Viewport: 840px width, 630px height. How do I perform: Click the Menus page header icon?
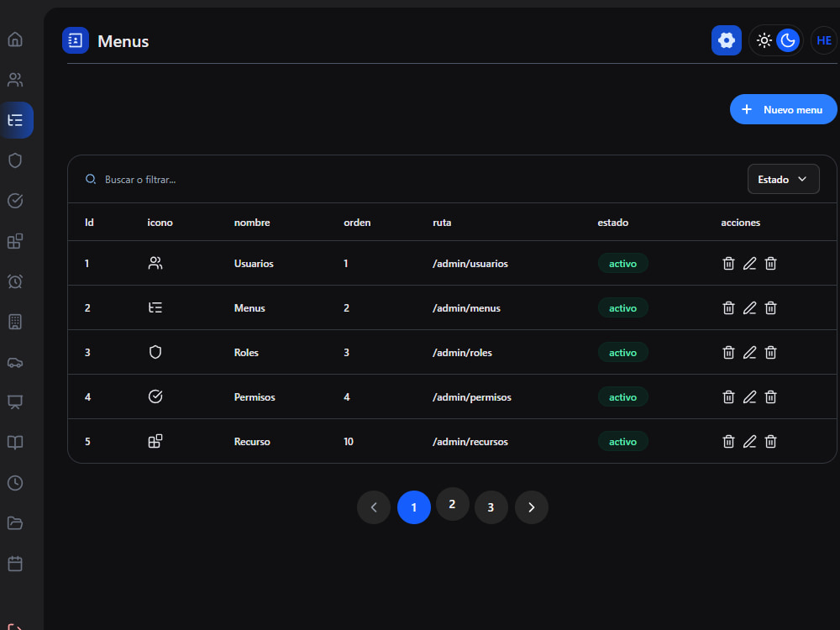pos(76,40)
